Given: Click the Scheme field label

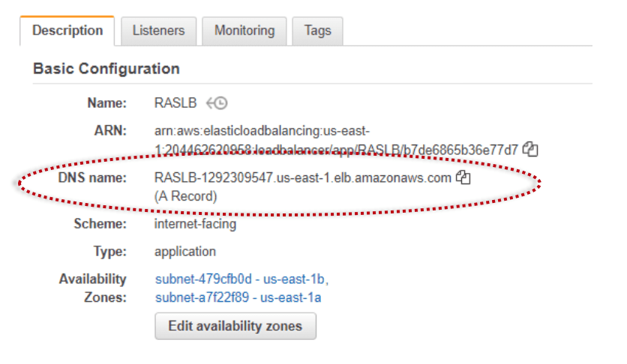Looking at the screenshot, I should click(x=100, y=224).
